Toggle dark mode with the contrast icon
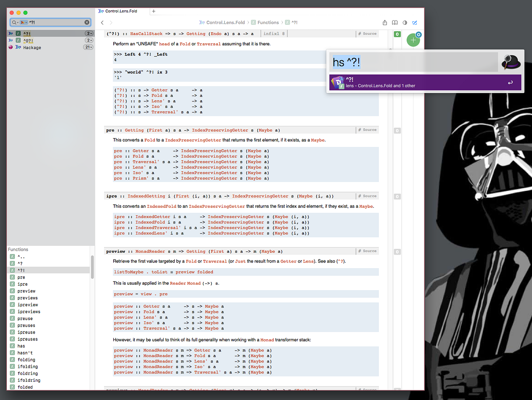 coord(405,23)
